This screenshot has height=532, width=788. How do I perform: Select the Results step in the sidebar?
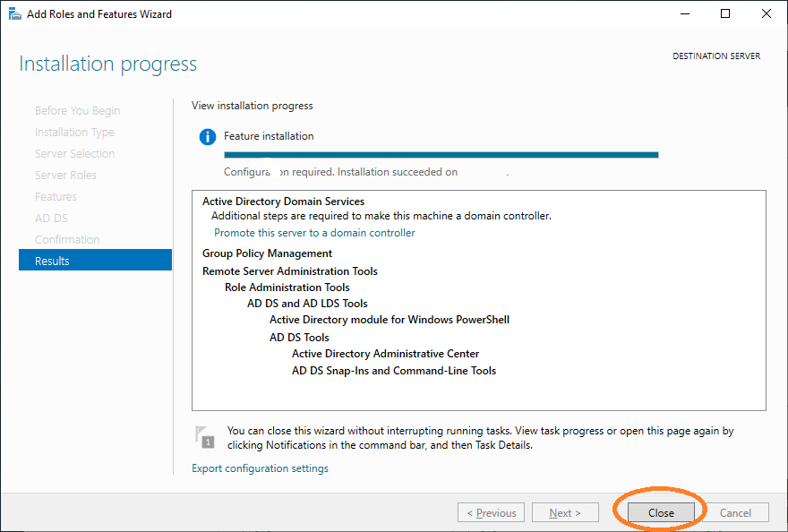point(54,259)
